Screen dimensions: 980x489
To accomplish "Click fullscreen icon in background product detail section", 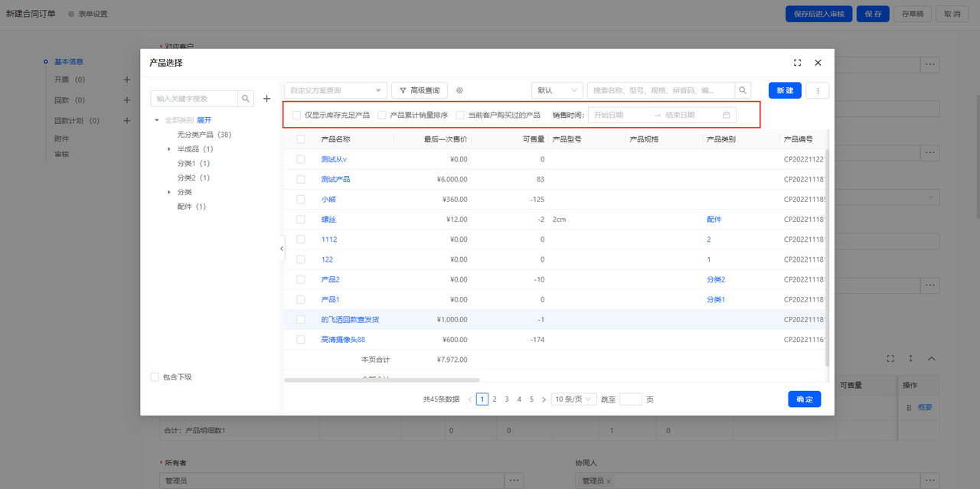I will point(890,358).
